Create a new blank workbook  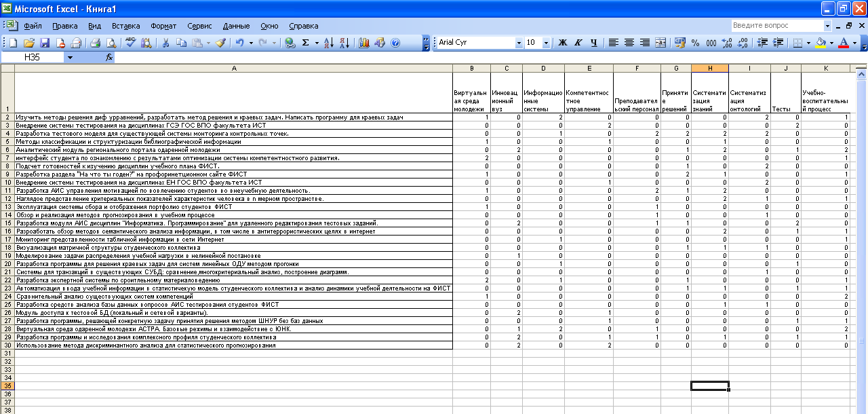13,42
